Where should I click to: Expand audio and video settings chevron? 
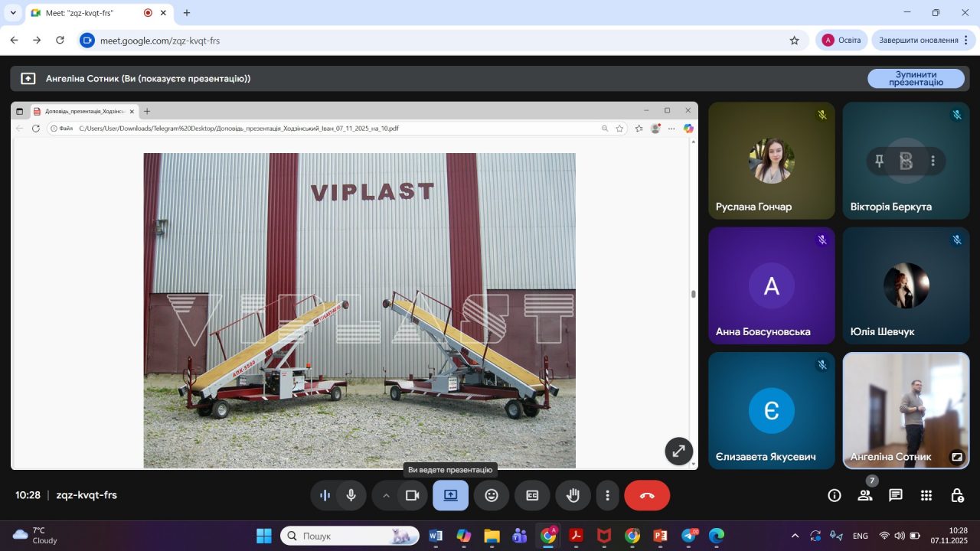pyautogui.click(x=386, y=495)
